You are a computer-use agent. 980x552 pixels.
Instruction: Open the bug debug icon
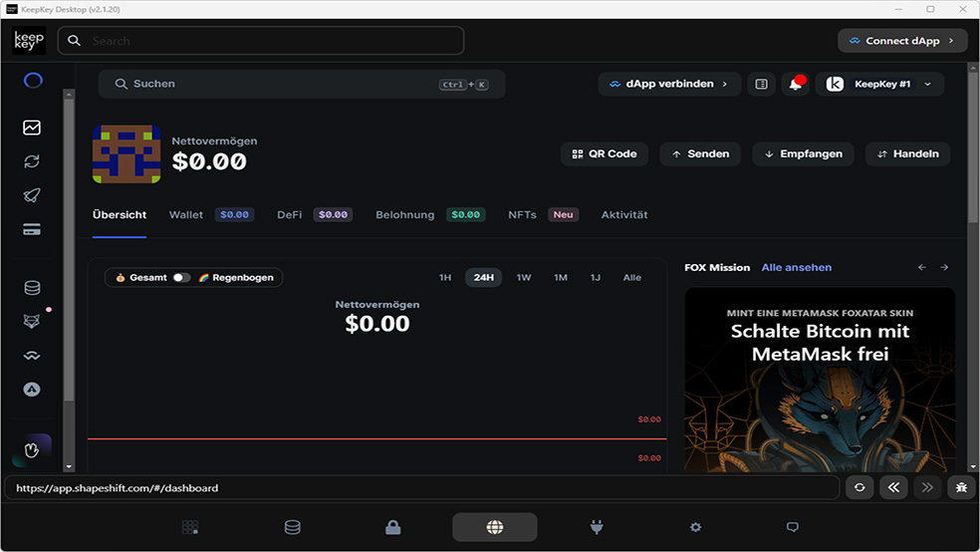[961, 487]
